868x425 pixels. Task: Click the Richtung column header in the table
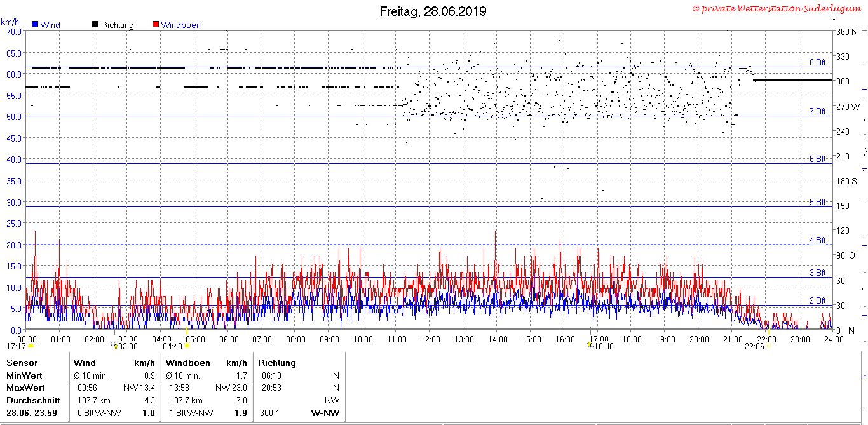point(276,363)
